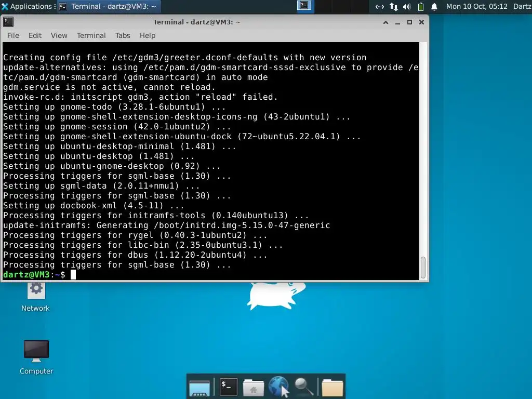Click the roll-up arrow window button
This screenshot has height=399, width=532.
tap(386, 22)
